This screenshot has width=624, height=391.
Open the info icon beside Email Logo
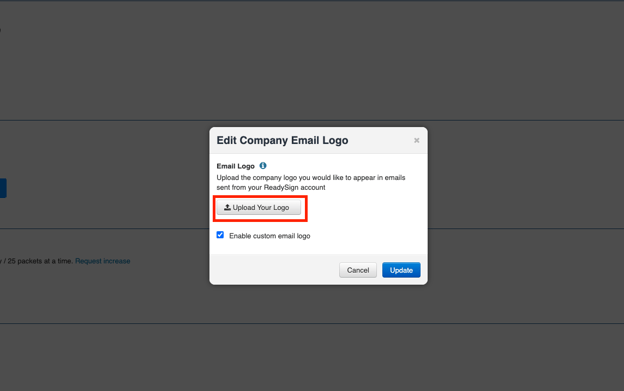point(263,165)
